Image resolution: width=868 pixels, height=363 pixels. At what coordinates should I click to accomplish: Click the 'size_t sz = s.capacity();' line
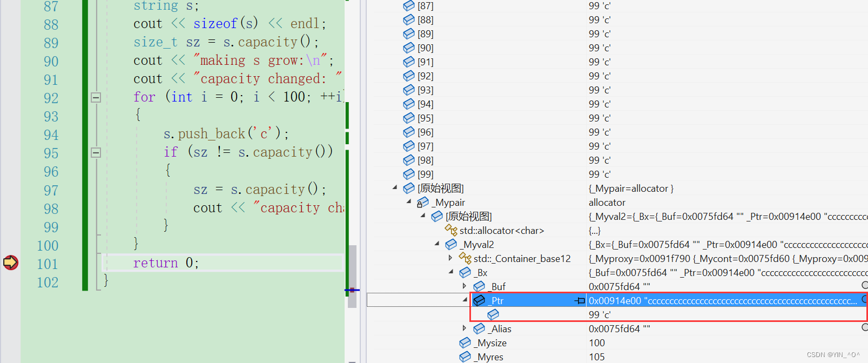pyautogui.click(x=226, y=42)
